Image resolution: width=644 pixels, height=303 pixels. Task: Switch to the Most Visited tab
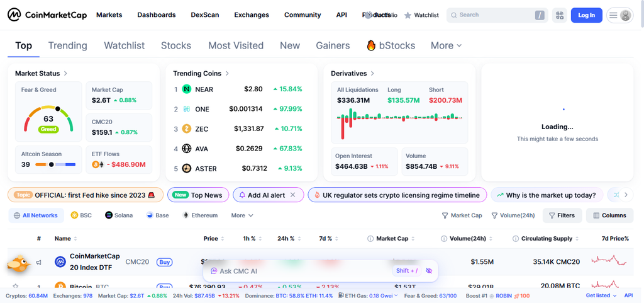pyautogui.click(x=236, y=45)
